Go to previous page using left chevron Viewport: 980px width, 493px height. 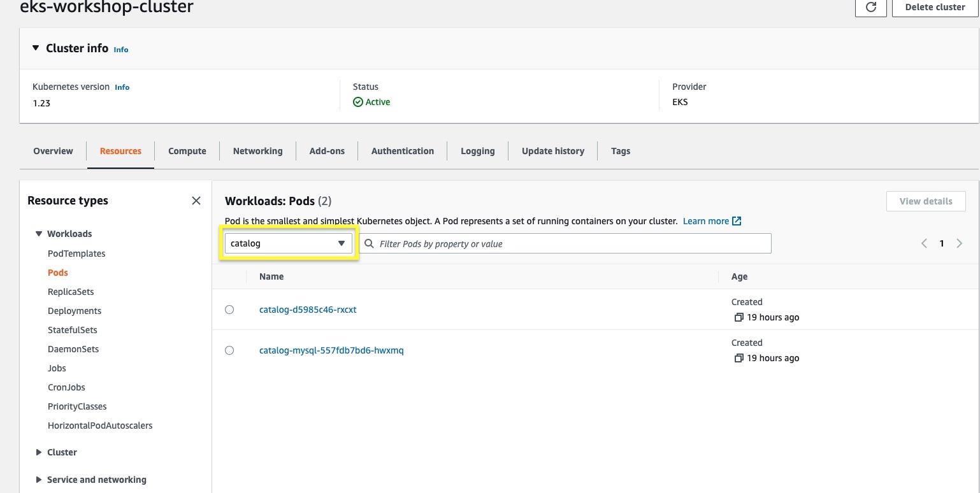pos(924,243)
